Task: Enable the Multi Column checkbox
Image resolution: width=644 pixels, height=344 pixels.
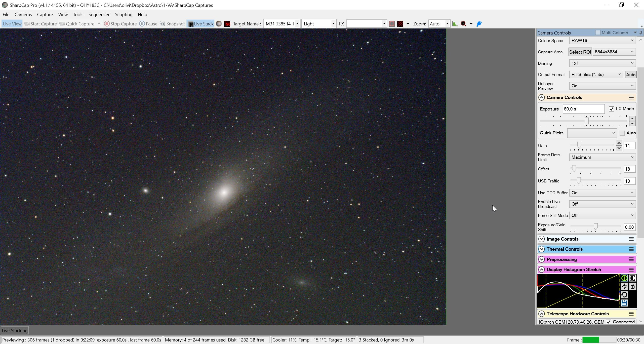Action: pyautogui.click(x=598, y=32)
